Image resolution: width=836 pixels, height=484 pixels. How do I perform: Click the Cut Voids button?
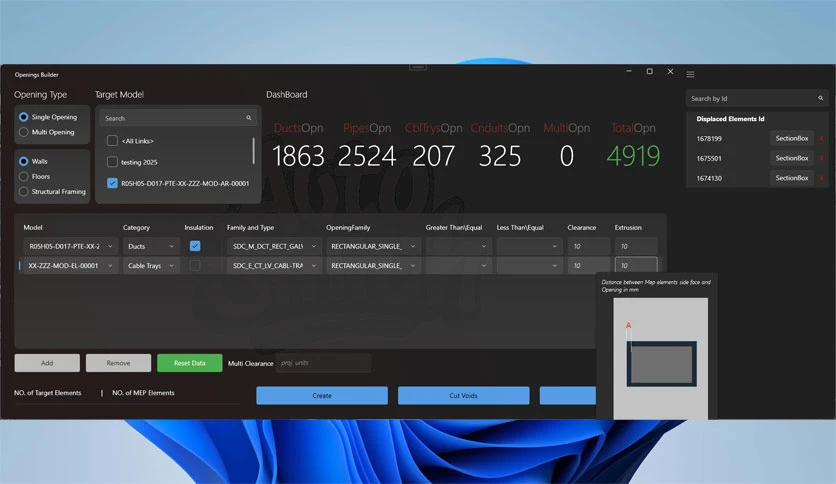pos(463,396)
